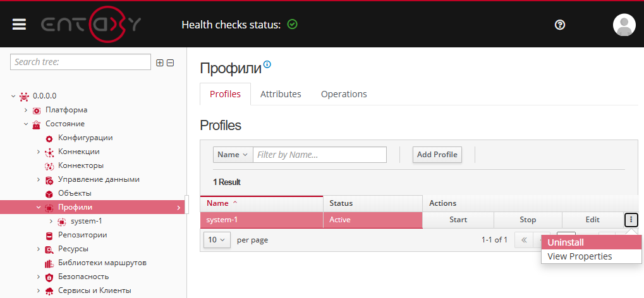Click the Платформа tree icon
Image resolution: width=644 pixels, height=298 pixels.
[x=37, y=110]
